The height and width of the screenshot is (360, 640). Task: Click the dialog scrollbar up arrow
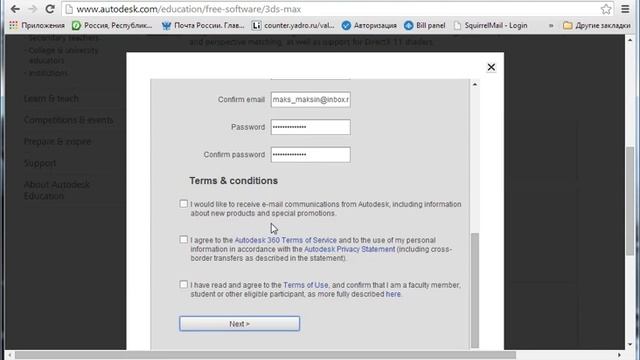[x=475, y=84]
